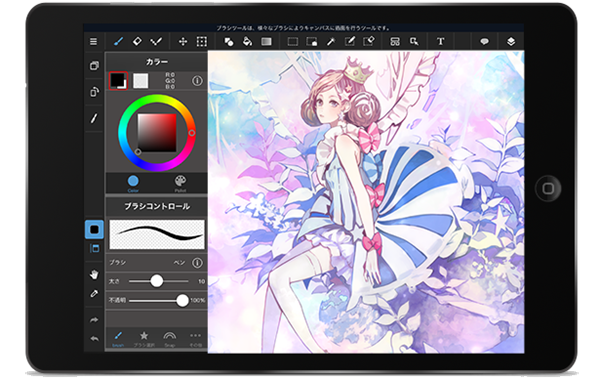Open brush info button beside ペン
Viewport: 600px width, 378px height.
pos(197,262)
